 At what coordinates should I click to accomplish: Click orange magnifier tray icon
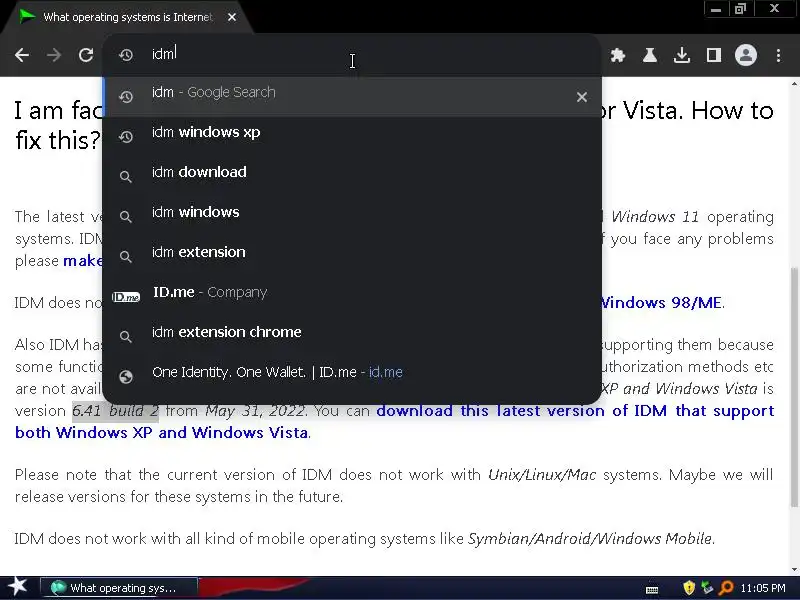click(x=726, y=588)
